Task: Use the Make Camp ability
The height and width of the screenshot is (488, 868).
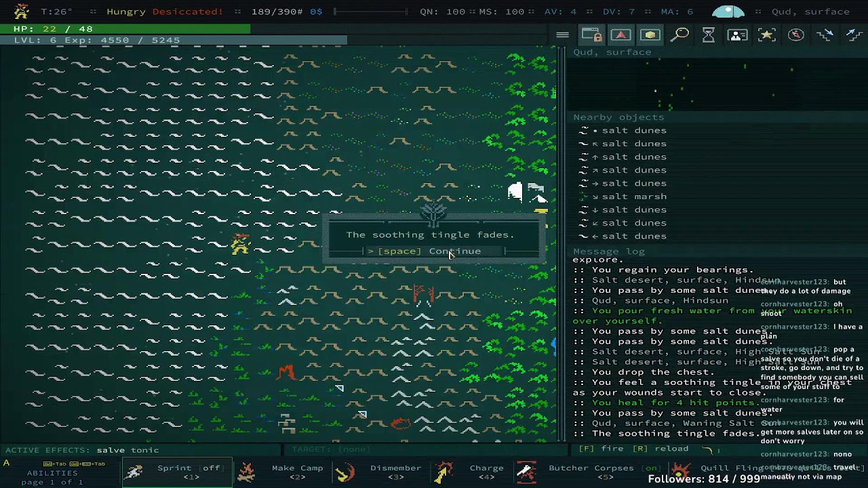Action: [285, 472]
